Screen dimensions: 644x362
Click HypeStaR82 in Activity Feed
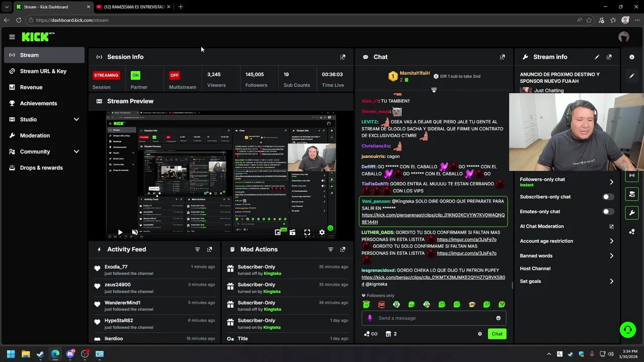click(x=119, y=320)
